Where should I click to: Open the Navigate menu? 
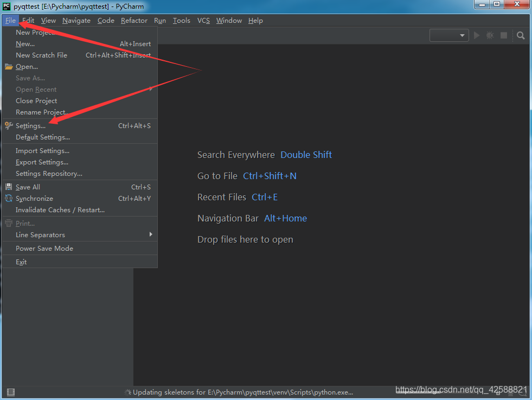[x=76, y=21]
